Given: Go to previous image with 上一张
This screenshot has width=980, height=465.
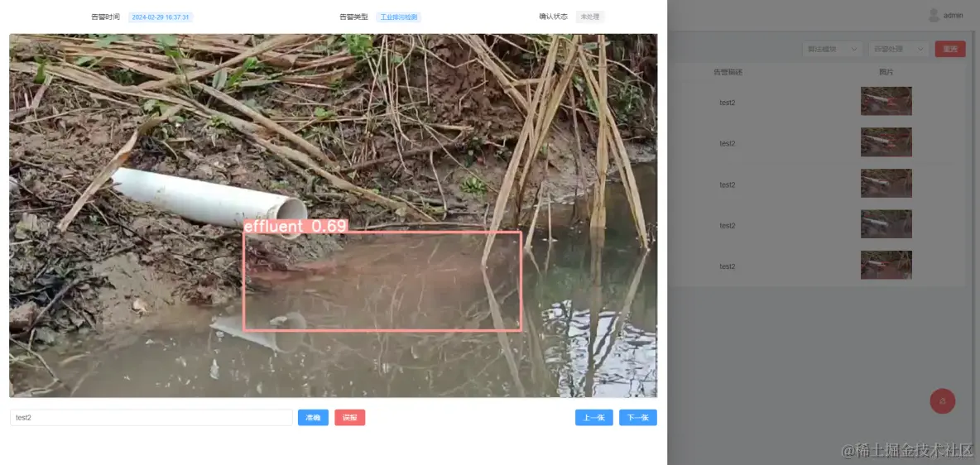Looking at the screenshot, I should (x=593, y=418).
